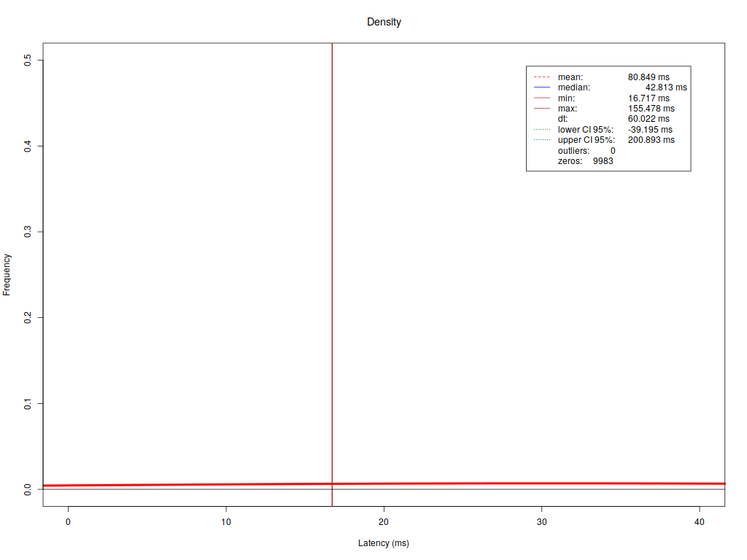Click y-axis tick label 0.1
747x560 pixels.
click(x=28, y=404)
